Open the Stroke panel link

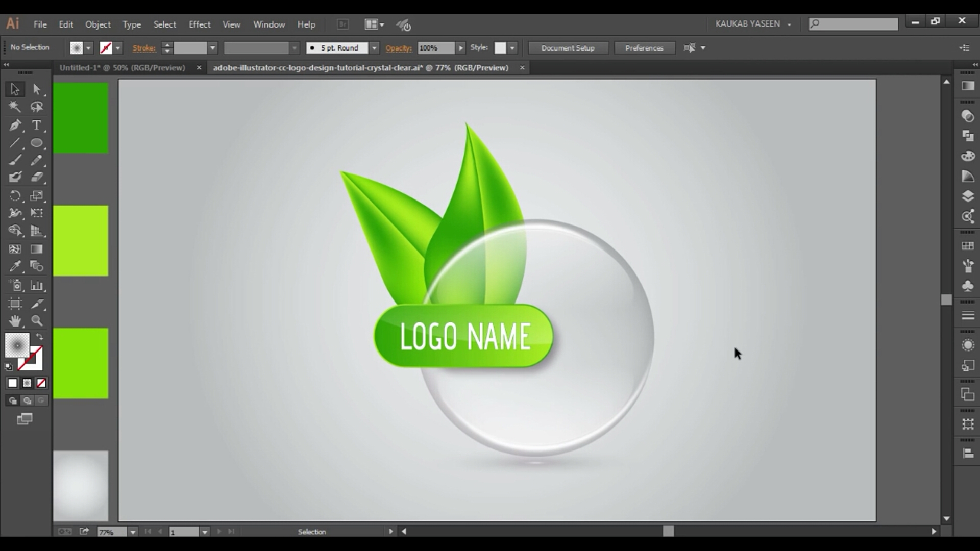144,48
